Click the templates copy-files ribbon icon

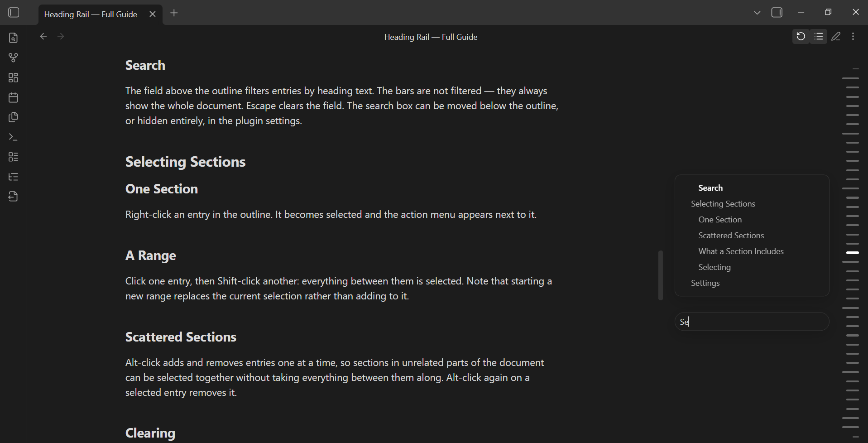tap(14, 117)
